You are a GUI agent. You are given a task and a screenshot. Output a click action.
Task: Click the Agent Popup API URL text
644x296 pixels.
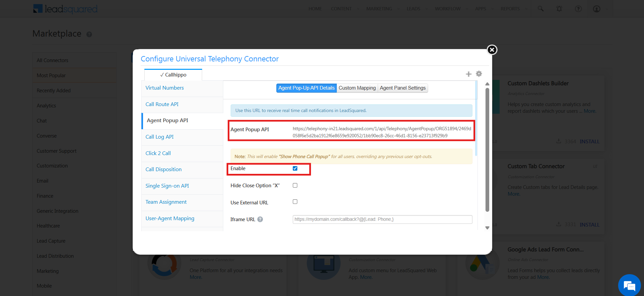(x=382, y=132)
